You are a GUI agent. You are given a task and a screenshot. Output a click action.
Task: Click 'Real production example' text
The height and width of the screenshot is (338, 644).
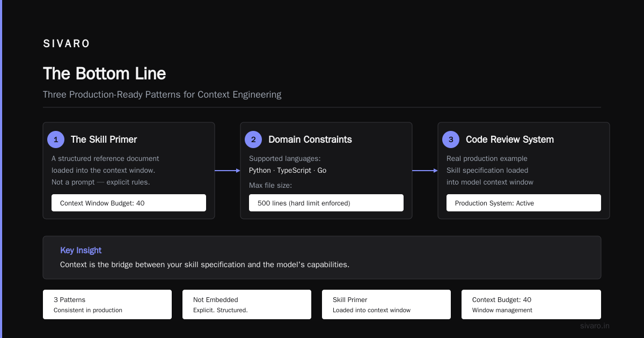click(x=487, y=158)
